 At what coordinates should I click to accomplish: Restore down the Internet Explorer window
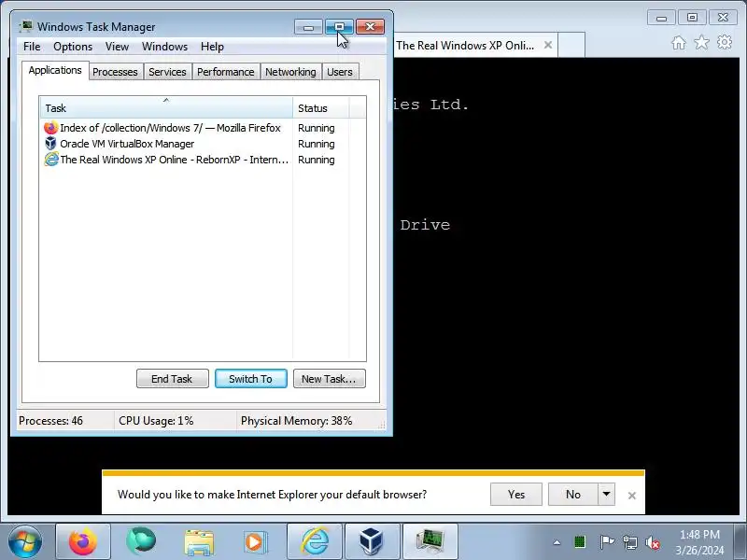[x=692, y=18]
